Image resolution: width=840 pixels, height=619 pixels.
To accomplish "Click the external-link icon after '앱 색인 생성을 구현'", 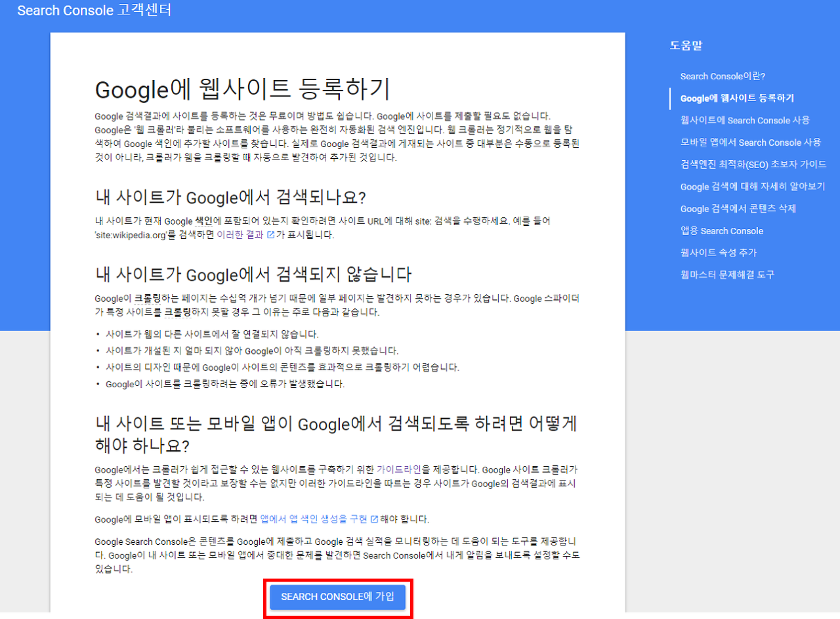I will [x=374, y=519].
